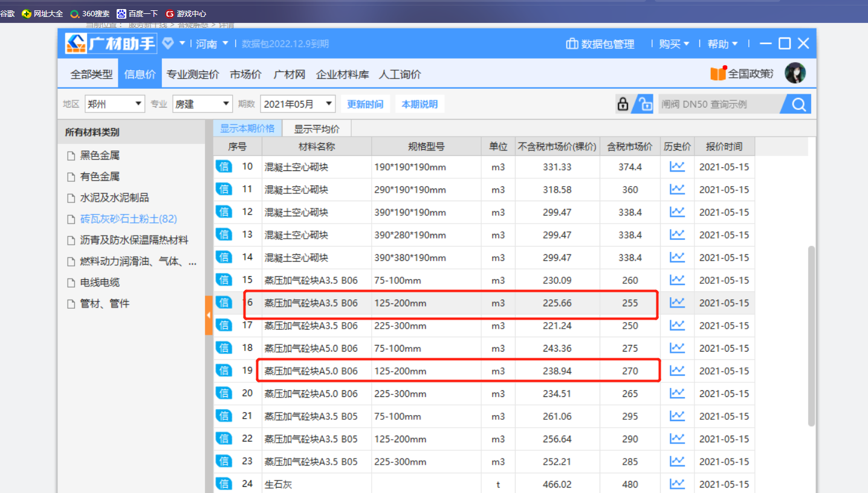Open 数据包管理 package manager
Viewport: 868px width, 493px height.
point(600,44)
